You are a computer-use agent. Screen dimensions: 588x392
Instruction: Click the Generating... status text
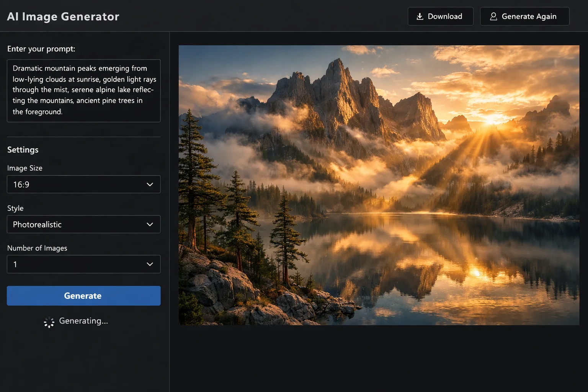pyautogui.click(x=83, y=321)
